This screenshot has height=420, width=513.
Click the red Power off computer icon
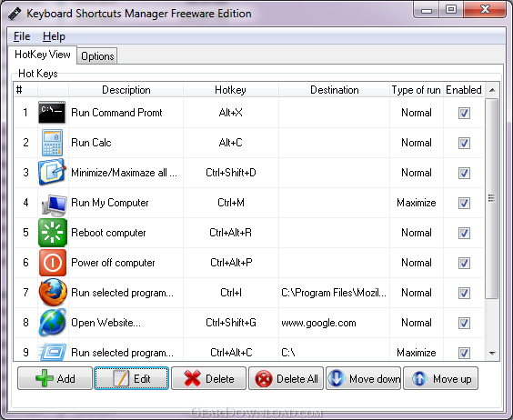53,263
